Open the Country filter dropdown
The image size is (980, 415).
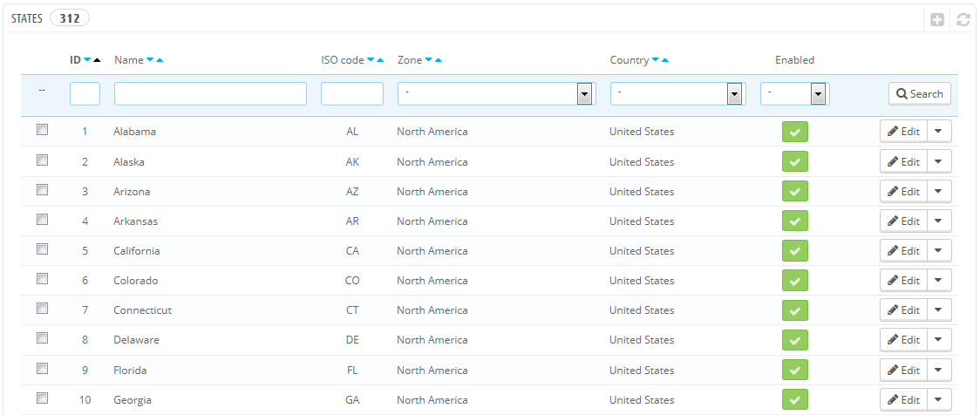677,94
